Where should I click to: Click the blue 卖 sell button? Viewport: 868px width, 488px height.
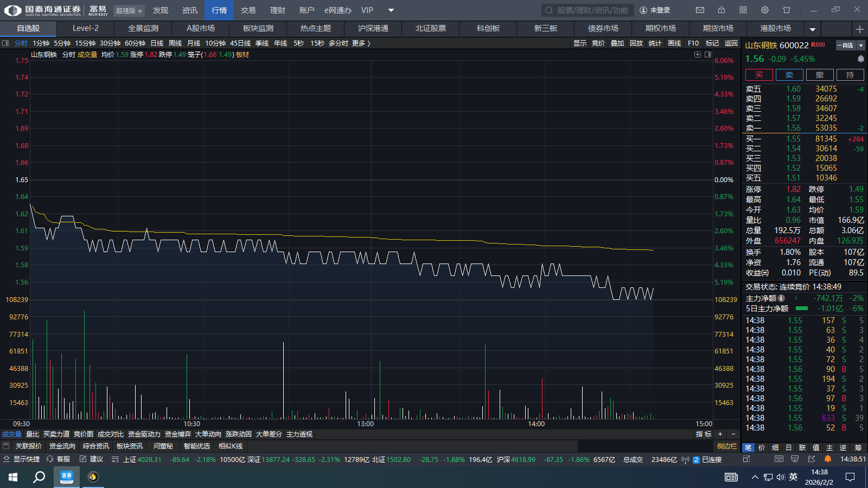point(789,75)
